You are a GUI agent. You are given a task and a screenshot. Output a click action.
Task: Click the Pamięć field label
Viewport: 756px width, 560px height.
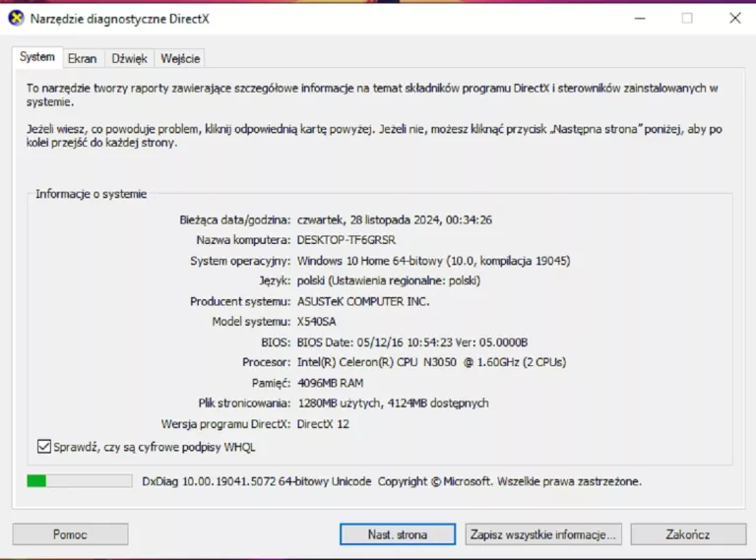[x=271, y=383]
